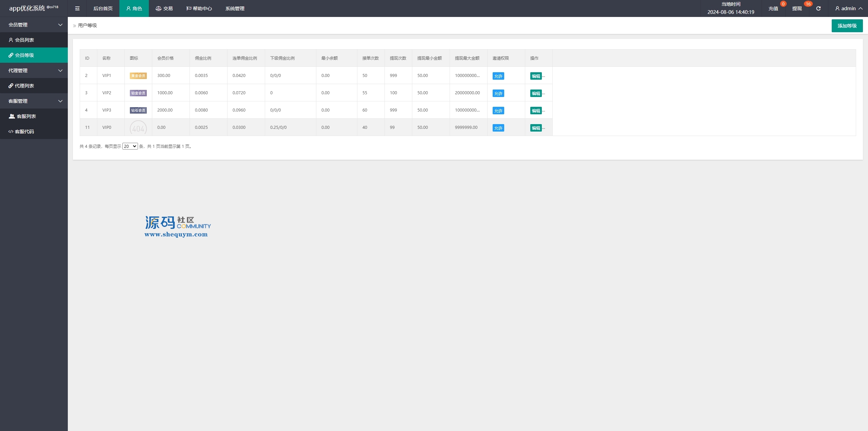Open the 系统管理 top menu tab
Viewport: 868px width, 431px height.
(x=235, y=8)
